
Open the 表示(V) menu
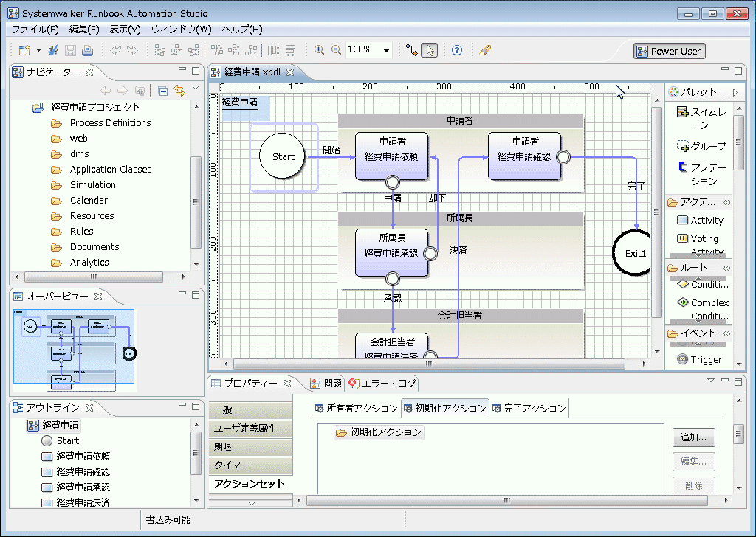pyautogui.click(x=125, y=30)
